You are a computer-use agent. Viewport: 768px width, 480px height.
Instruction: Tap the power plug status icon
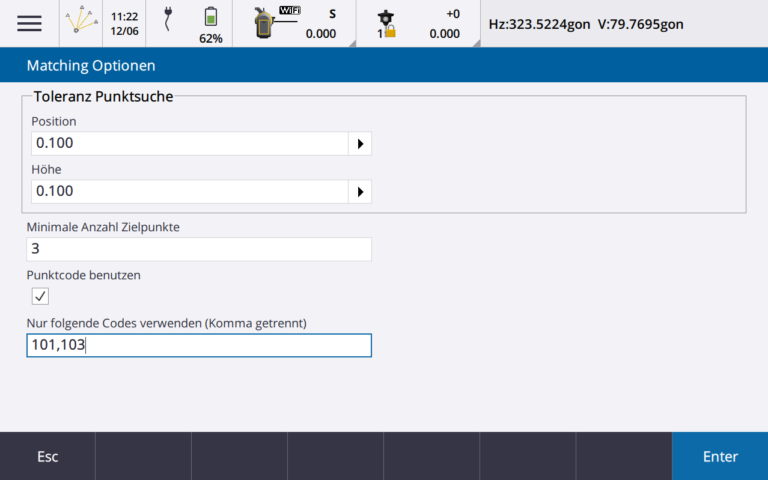click(168, 24)
